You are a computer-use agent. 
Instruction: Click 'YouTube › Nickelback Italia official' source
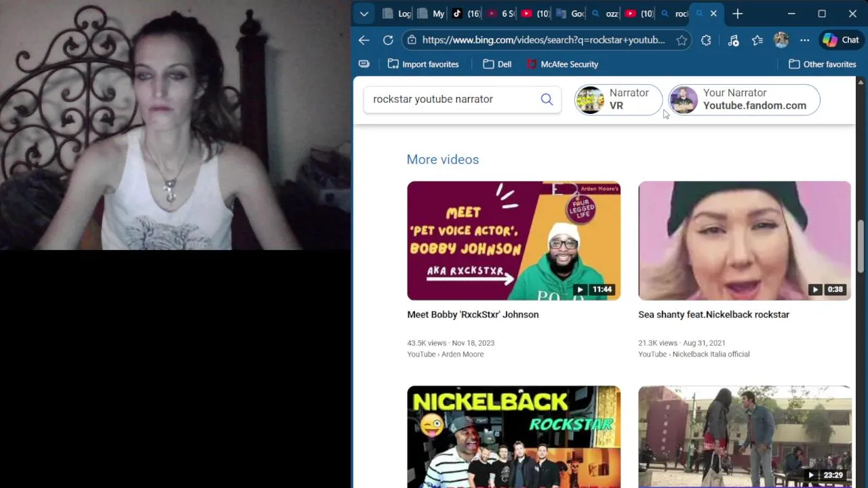[x=694, y=354]
